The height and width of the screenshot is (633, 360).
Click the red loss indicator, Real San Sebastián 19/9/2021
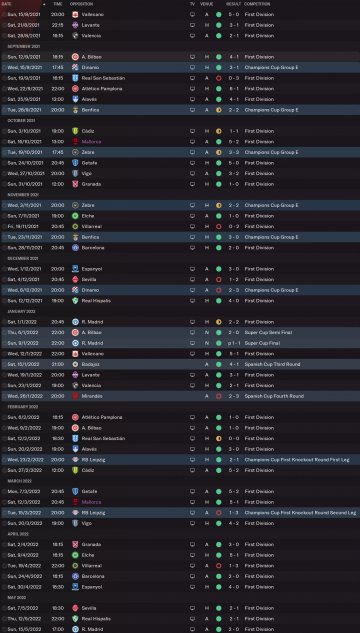pos(219,78)
